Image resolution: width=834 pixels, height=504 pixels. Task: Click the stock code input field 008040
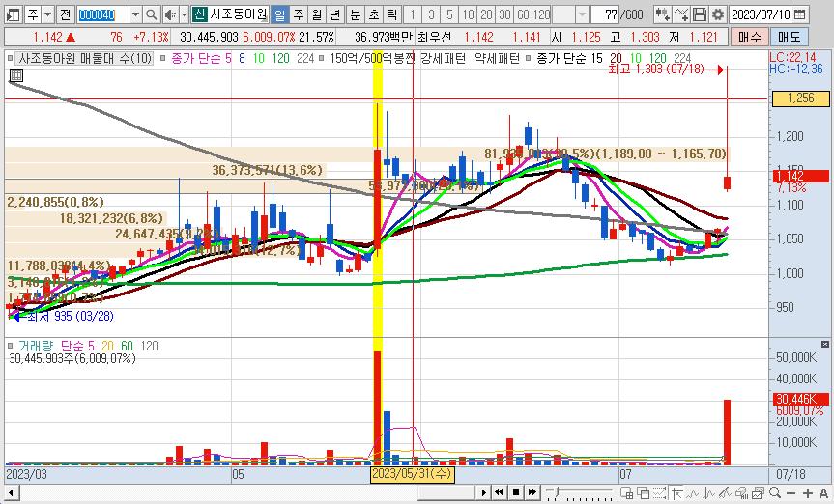tap(102, 14)
